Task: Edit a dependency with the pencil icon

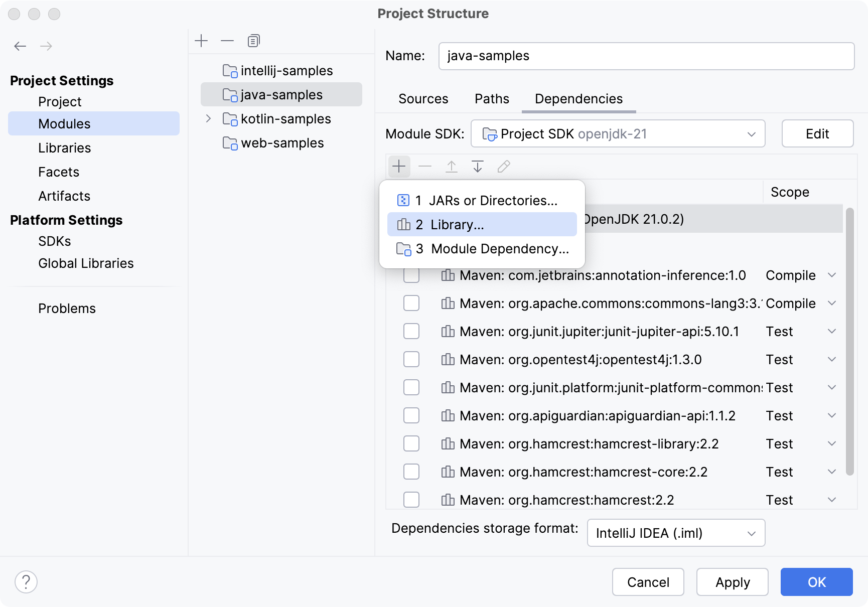Action: pos(504,166)
